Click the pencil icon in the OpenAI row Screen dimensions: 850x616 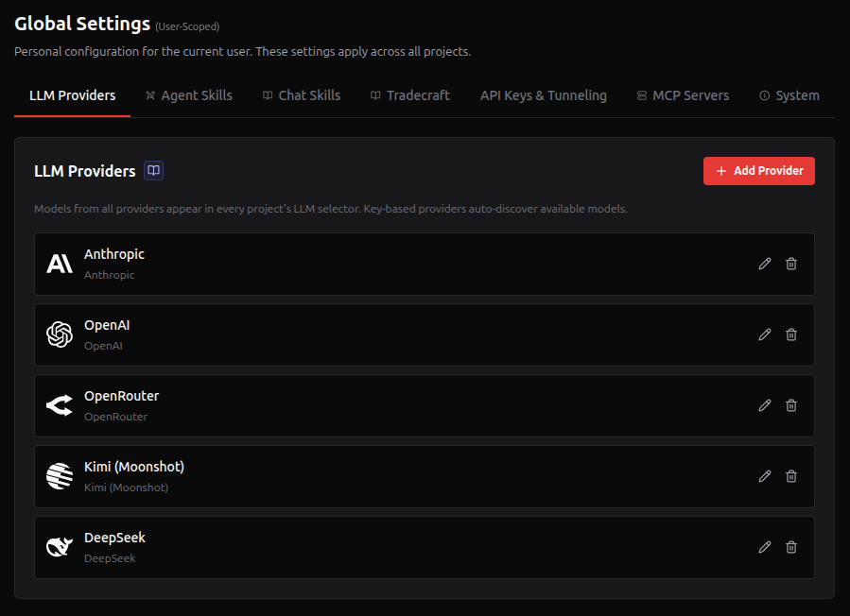click(x=764, y=334)
